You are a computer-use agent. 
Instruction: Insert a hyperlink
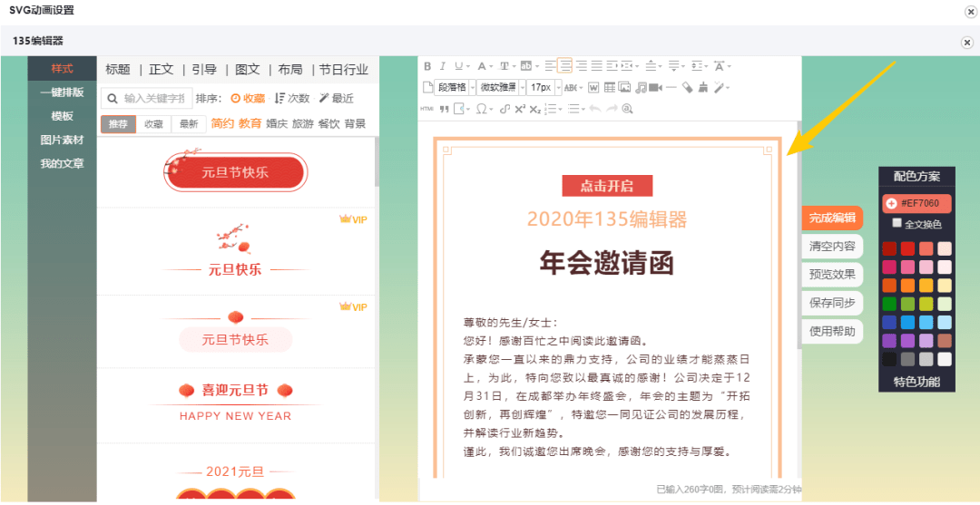(x=505, y=109)
